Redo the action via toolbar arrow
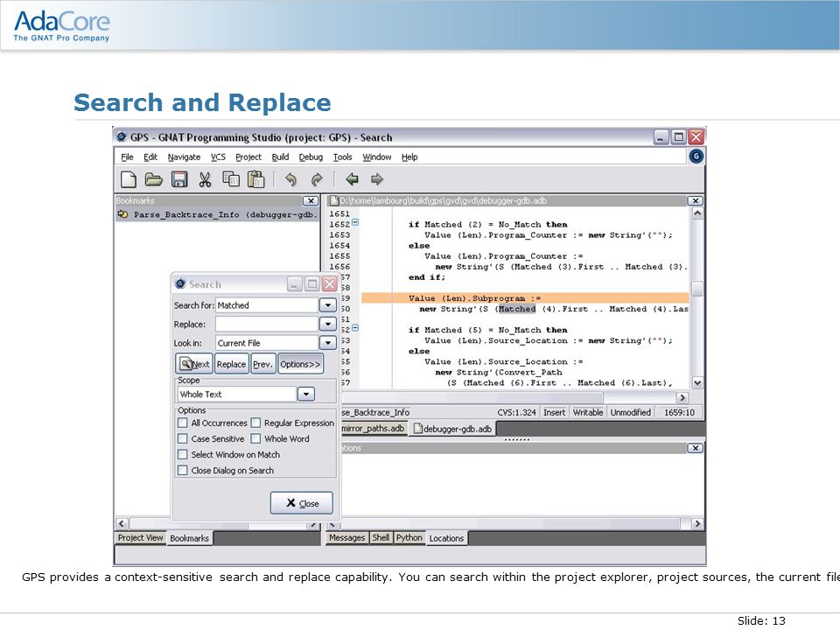Screen dimensions: 840x630 point(317,179)
